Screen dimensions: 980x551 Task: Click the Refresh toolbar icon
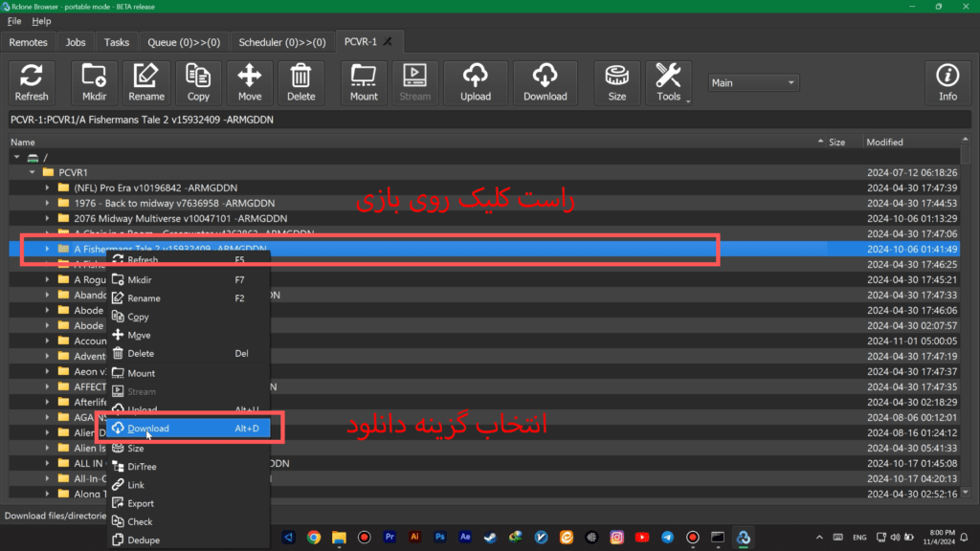pyautogui.click(x=32, y=82)
